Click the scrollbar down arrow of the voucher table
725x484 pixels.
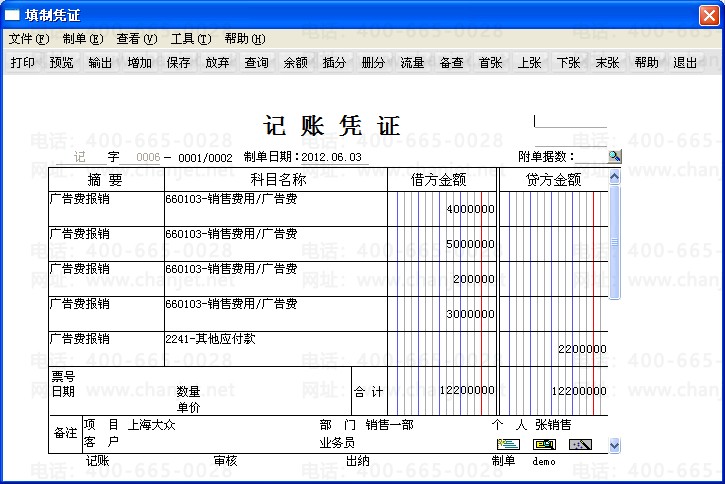point(614,445)
